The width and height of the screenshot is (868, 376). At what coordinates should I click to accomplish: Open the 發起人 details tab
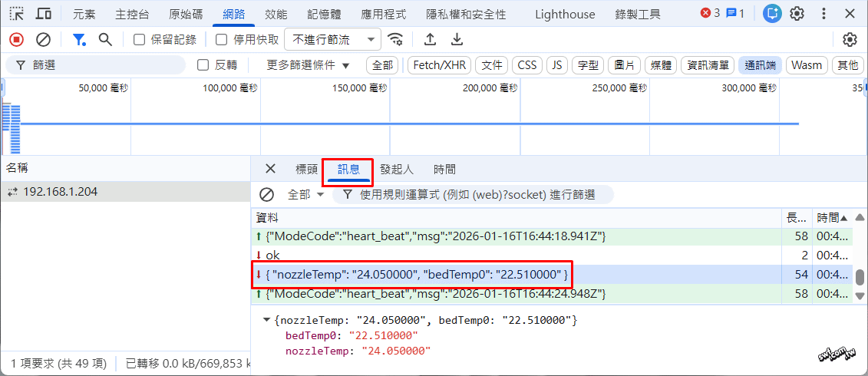tap(396, 170)
